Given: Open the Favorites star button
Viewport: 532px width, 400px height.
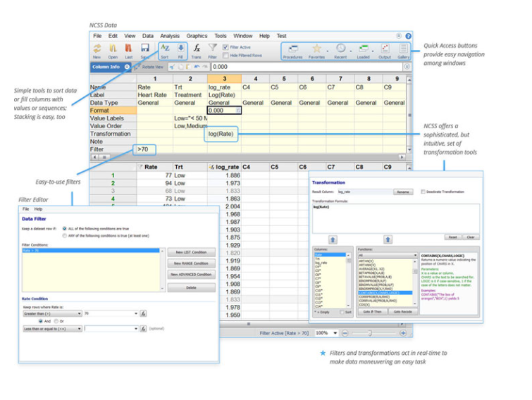Looking at the screenshot, I should 316,50.
